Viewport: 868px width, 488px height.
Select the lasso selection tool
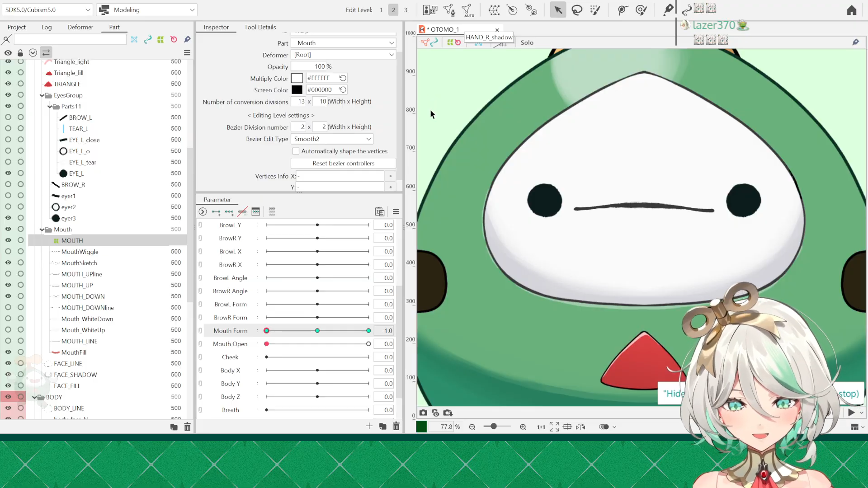(577, 10)
